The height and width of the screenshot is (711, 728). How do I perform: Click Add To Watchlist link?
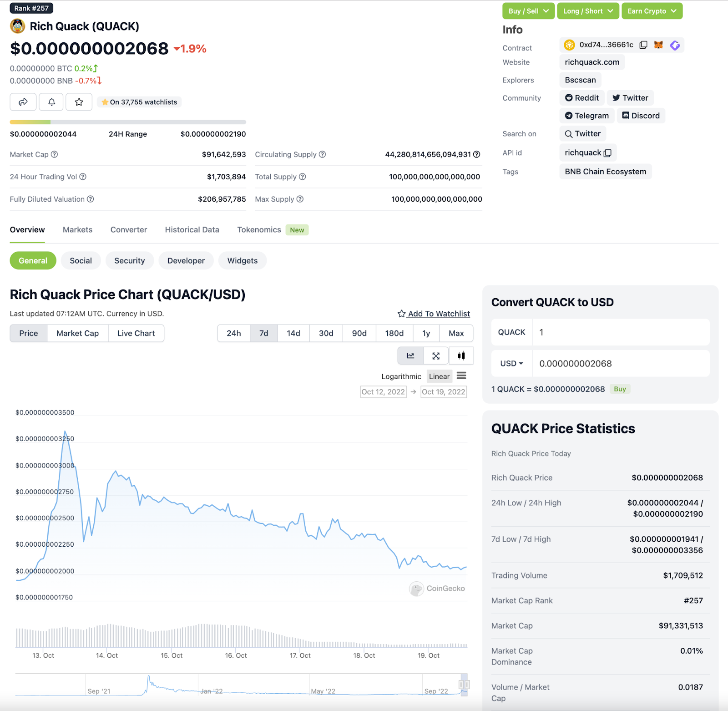pos(434,314)
